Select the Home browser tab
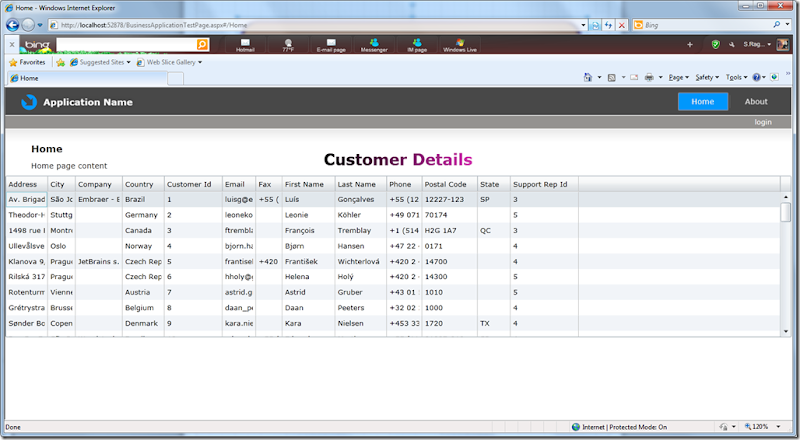Viewport: 800px width, 440px height. tap(86, 78)
